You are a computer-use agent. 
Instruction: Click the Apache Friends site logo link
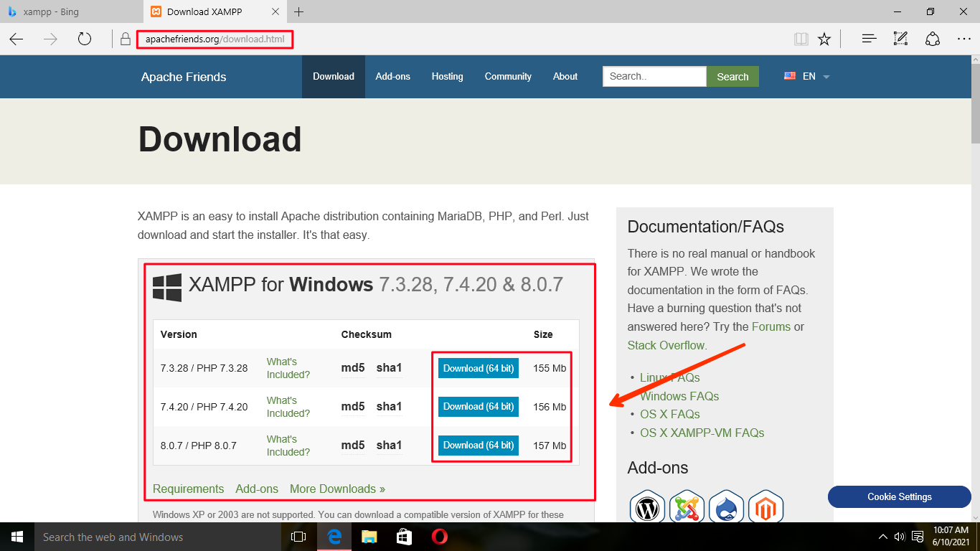coord(184,77)
